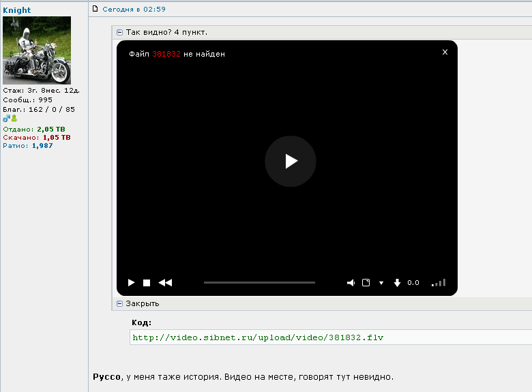Adjust volume with the signal bars icon
Viewport: 532px width, 392px height.
point(439,283)
